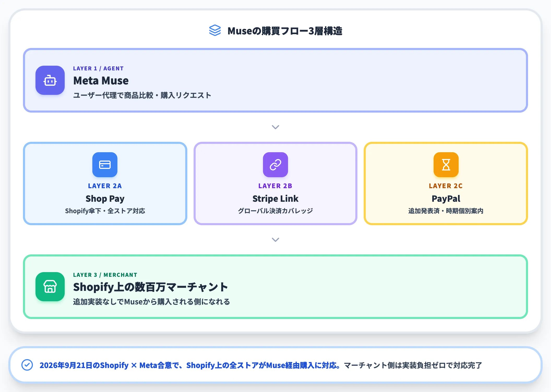This screenshot has width=551, height=392.
Task: Click the LAYER 2A label
Action: (105, 186)
